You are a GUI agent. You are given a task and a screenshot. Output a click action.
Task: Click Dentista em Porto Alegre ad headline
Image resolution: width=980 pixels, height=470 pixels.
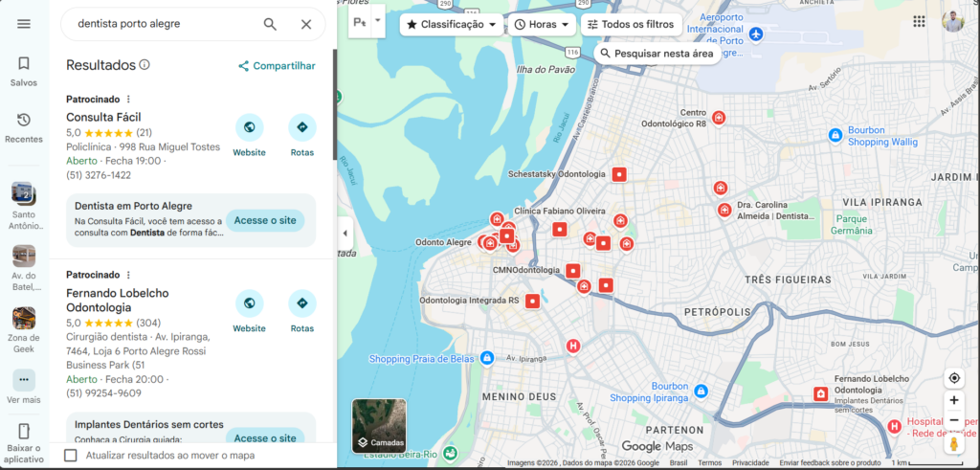133,206
